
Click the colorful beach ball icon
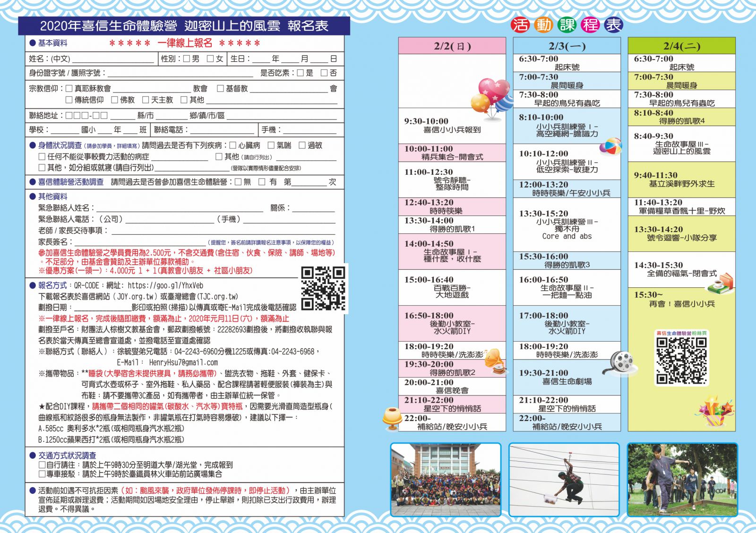pos(610,146)
